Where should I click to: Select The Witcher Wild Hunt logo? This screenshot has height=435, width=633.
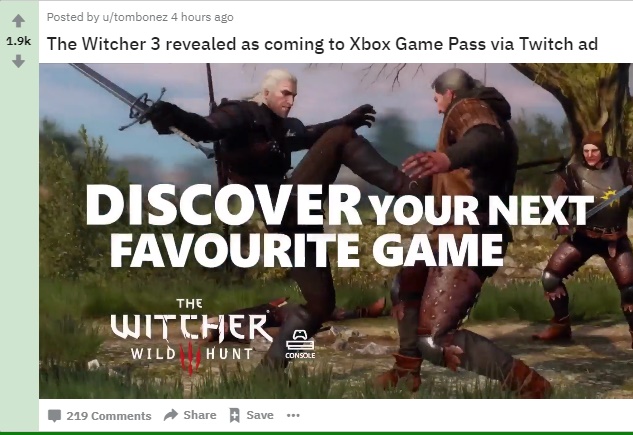(190, 335)
